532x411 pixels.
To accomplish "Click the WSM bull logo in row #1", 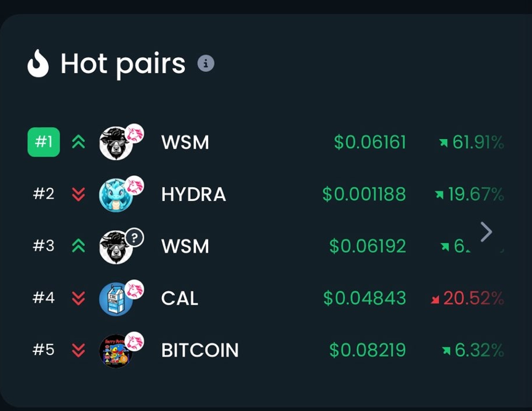I will tap(116, 143).
